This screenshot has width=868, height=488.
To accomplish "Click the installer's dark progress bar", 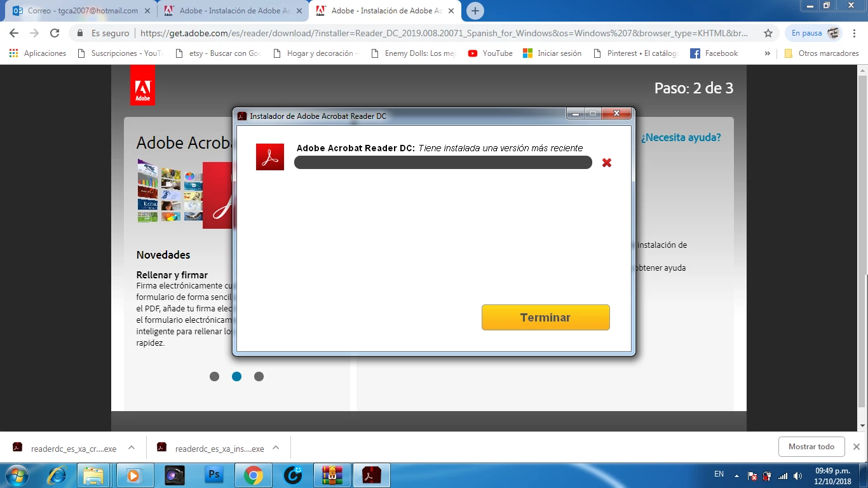I will (443, 163).
